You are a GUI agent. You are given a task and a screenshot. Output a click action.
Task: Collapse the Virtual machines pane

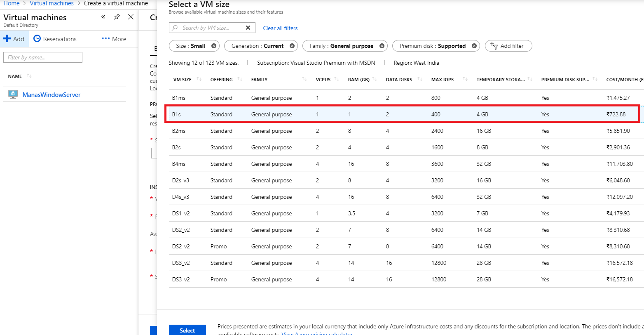pos(103,17)
